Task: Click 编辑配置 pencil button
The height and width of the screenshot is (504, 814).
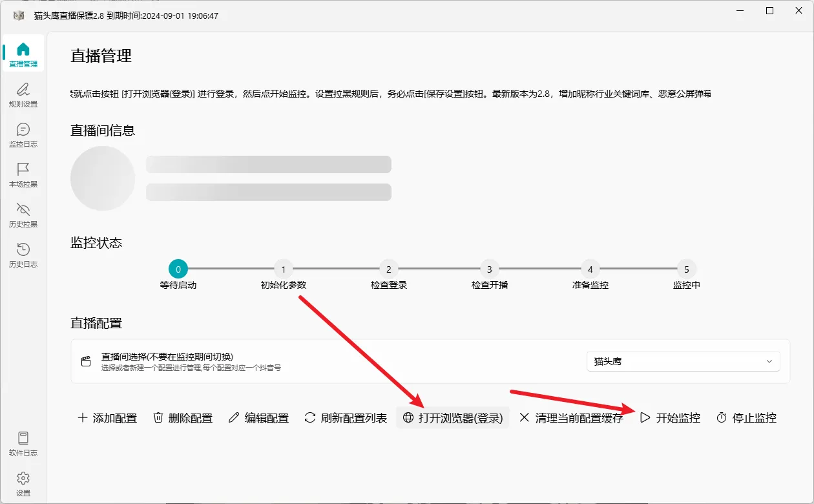Action: pos(258,418)
